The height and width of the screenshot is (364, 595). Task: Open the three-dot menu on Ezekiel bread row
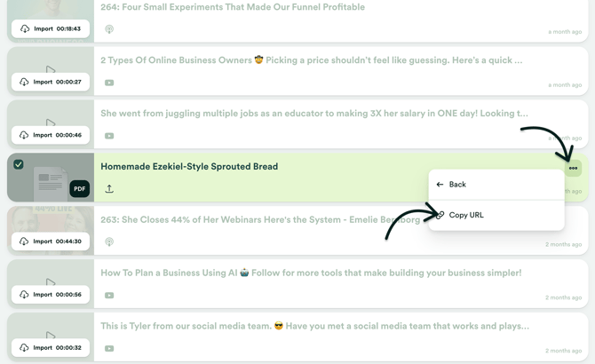(x=573, y=168)
